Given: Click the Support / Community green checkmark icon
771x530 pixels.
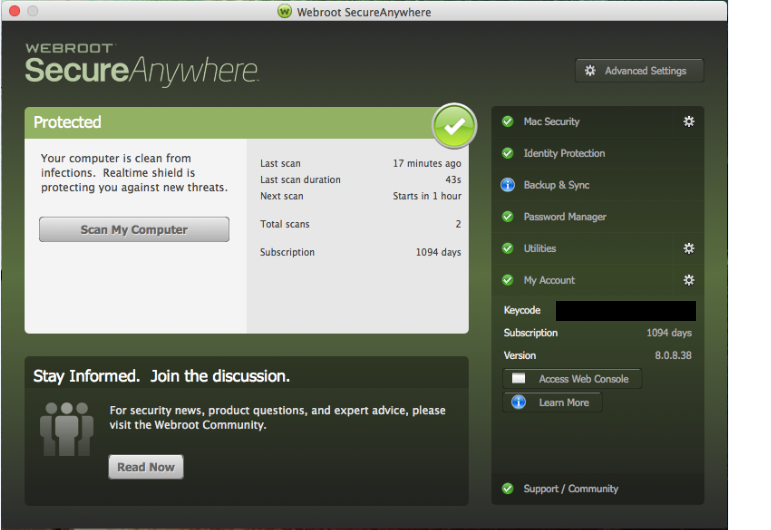Looking at the screenshot, I should coord(507,489).
